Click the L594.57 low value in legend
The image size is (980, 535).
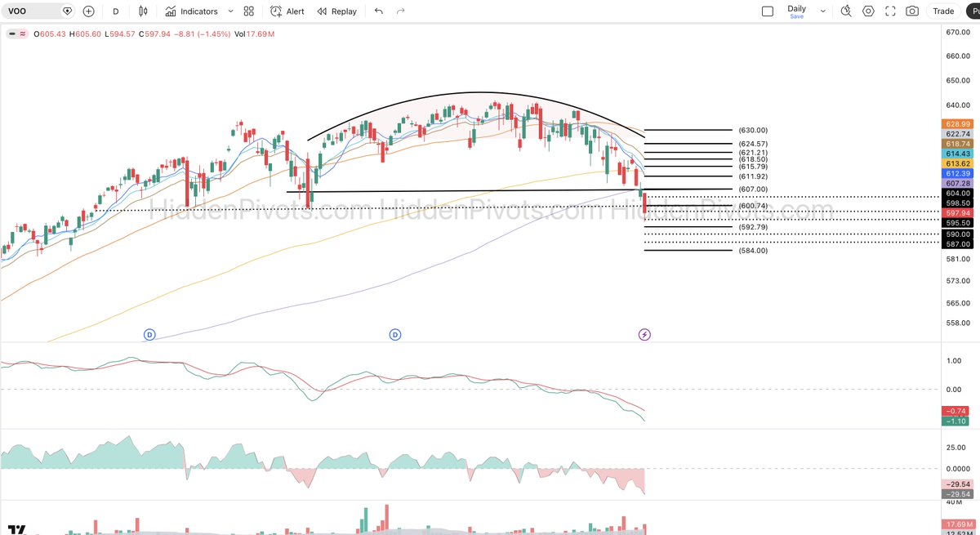pos(120,34)
